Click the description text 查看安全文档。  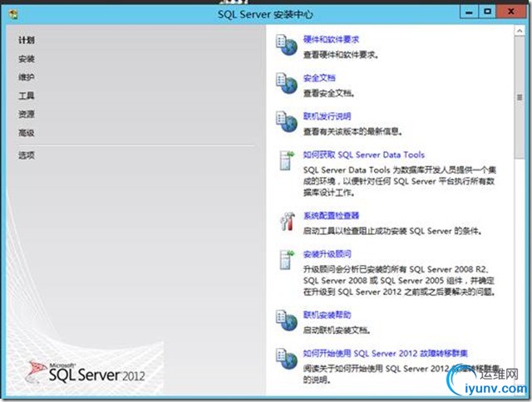pos(329,93)
